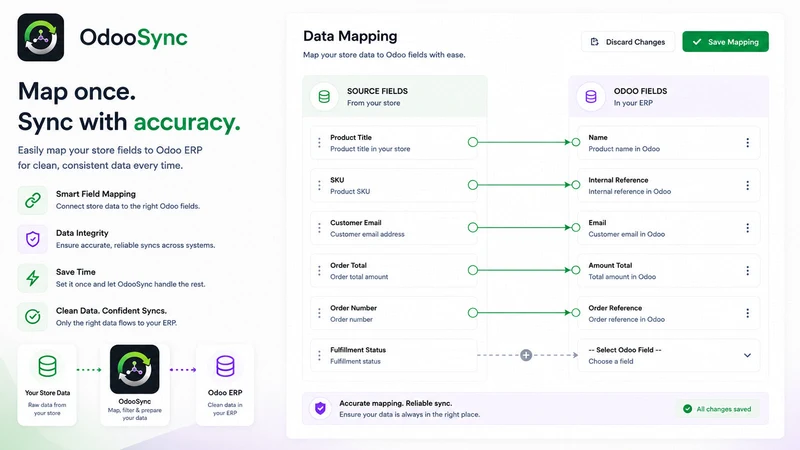
Task: Click the Data Mapping heading
Action: tap(350, 36)
